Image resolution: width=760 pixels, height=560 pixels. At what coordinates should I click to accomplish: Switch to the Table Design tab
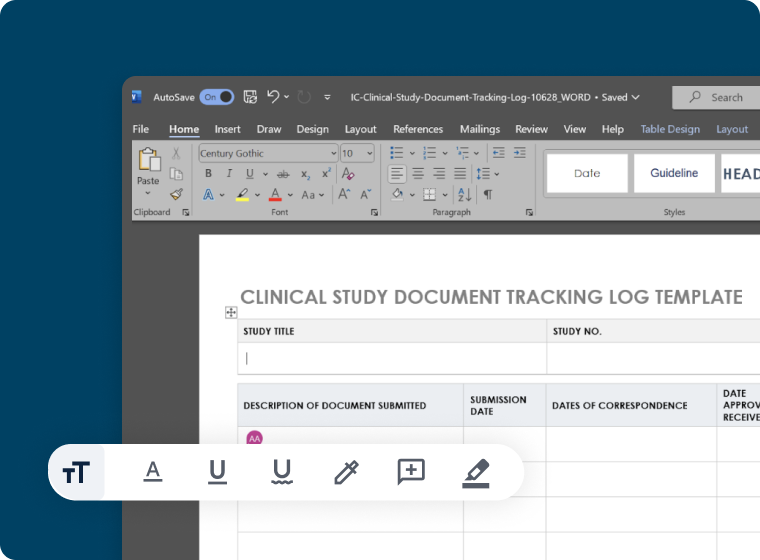click(670, 129)
